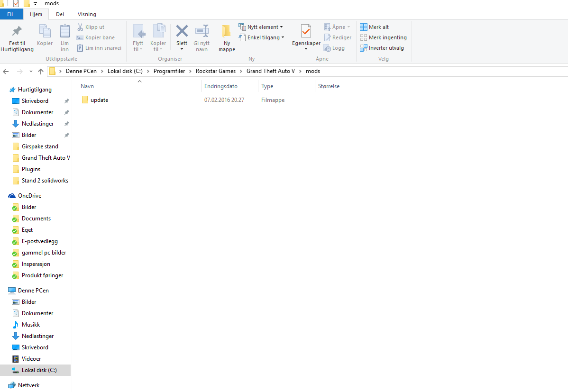
Task: Open the Kopier til menu
Action: click(x=158, y=38)
